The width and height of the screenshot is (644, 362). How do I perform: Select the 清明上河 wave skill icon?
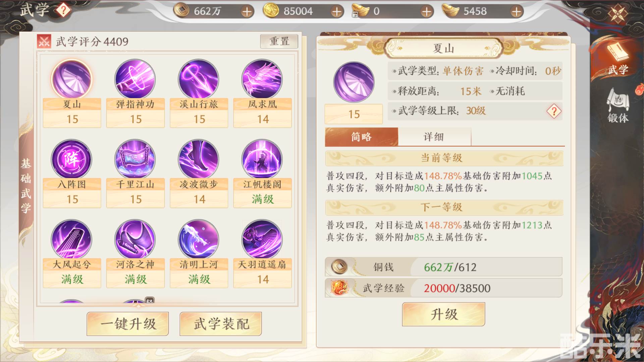(x=199, y=239)
